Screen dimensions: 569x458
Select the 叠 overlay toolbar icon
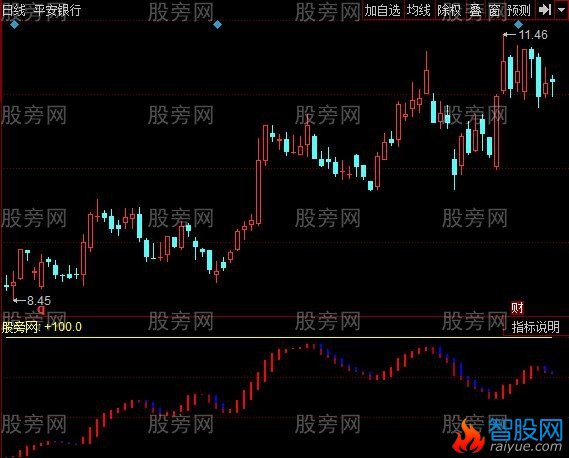click(475, 10)
